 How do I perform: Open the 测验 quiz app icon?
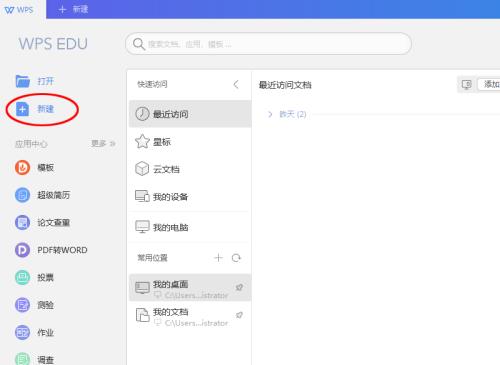[22, 305]
